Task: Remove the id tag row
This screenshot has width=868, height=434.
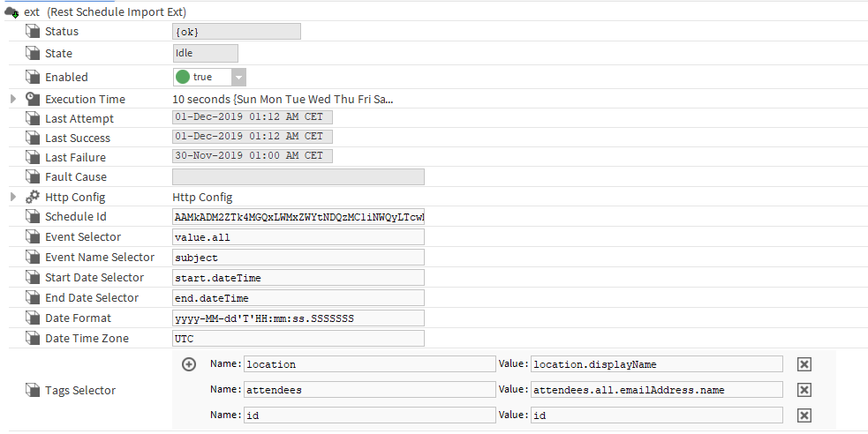Action: 804,415
